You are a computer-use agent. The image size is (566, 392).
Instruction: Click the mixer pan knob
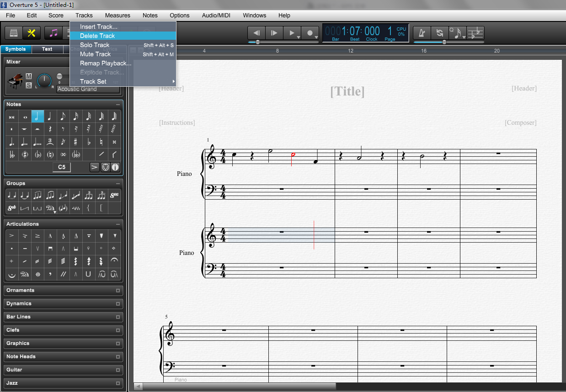click(44, 81)
